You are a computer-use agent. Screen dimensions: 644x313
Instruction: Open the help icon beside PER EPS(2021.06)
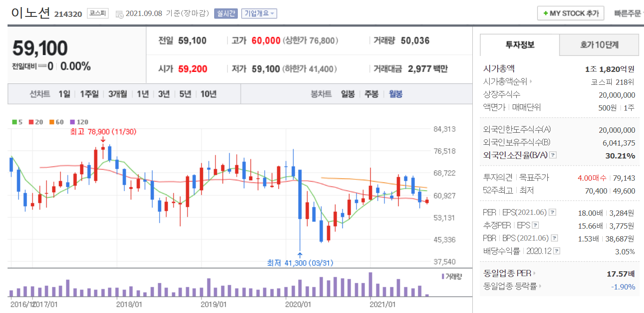coord(552,212)
